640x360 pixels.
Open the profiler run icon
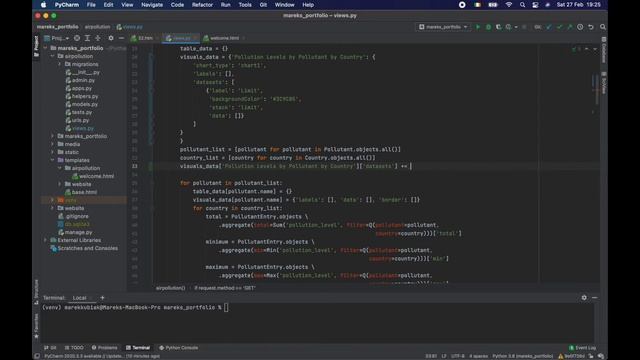coord(509,27)
